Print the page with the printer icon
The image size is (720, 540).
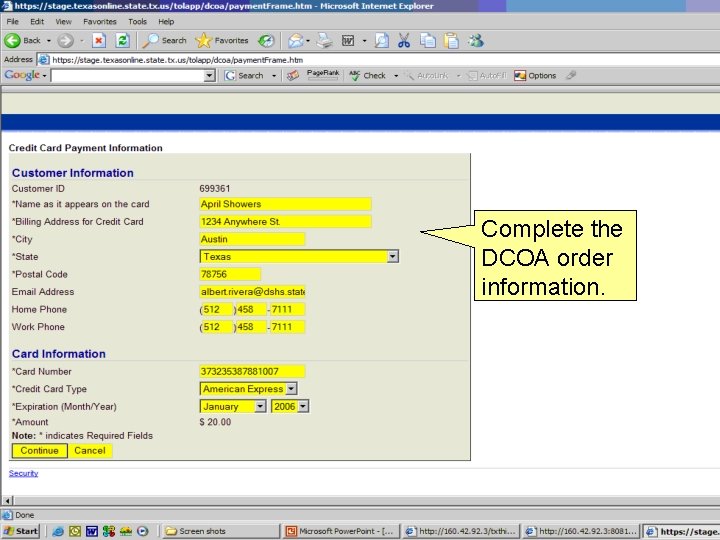tap(325, 40)
